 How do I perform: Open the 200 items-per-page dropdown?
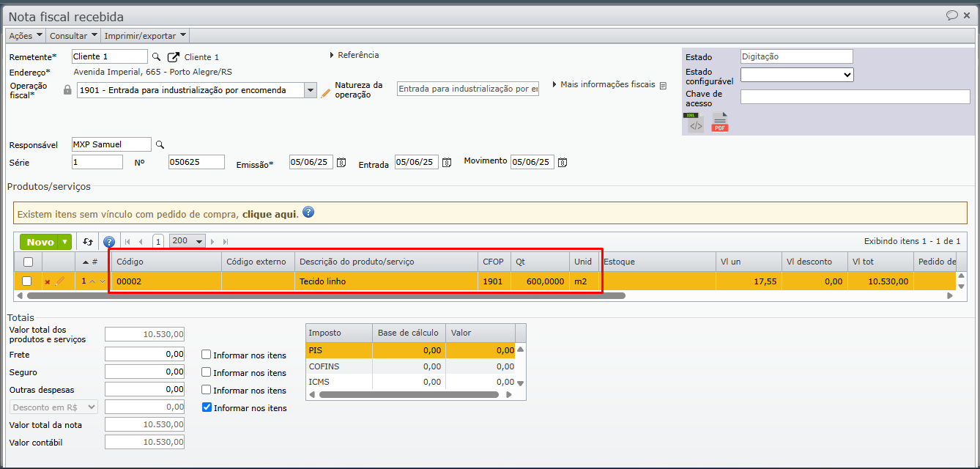coord(188,241)
